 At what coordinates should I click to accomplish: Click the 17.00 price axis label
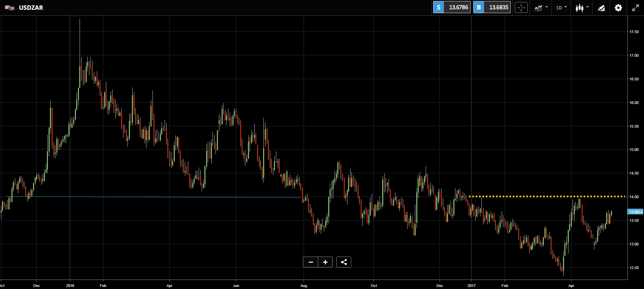pyautogui.click(x=634, y=55)
